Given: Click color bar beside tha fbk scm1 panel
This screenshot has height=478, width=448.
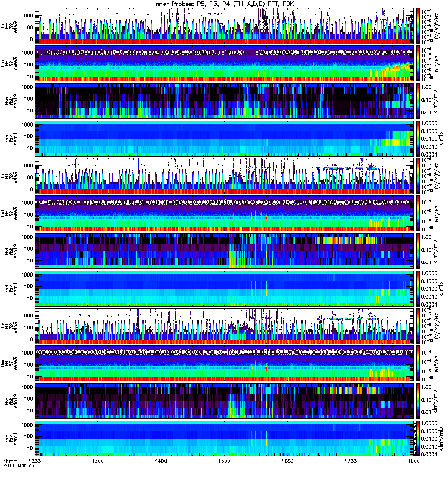Looking at the screenshot, I should point(418,139).
